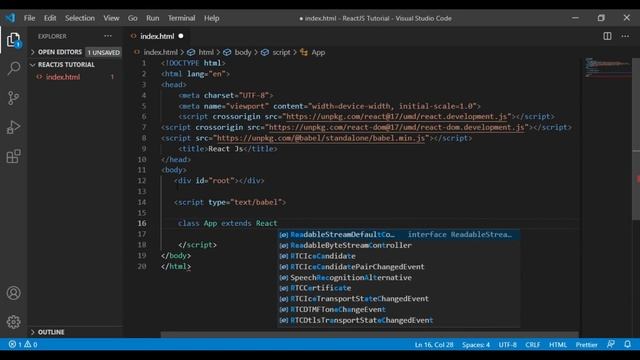Choose RTCIceTransportStateChangedEvent suggestion
Viewport: 640px width, 360px height.
(x=399, y=298)
